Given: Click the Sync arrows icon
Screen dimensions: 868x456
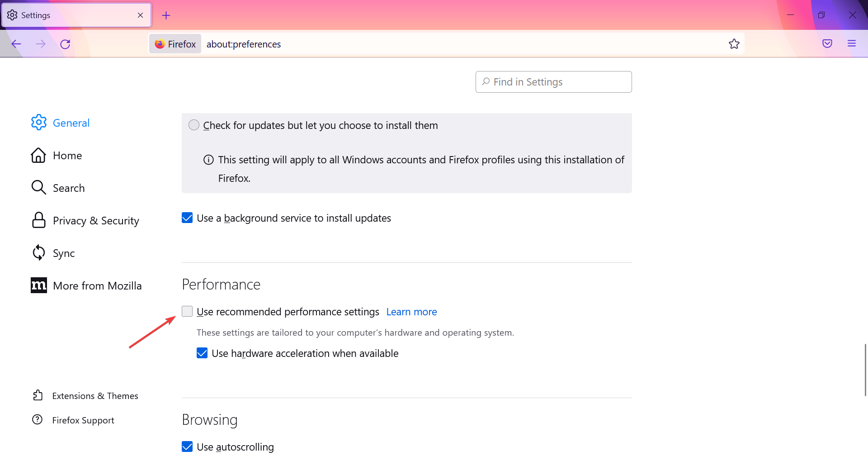Looking at the screenshot, I should point(39,252).
